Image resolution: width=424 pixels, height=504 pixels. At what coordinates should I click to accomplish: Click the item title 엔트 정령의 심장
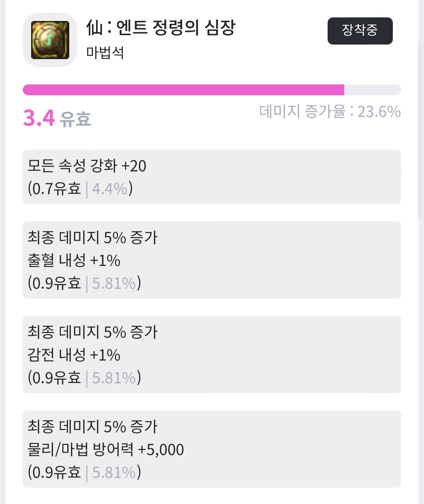pyautogui.click(x=161, y=28)
